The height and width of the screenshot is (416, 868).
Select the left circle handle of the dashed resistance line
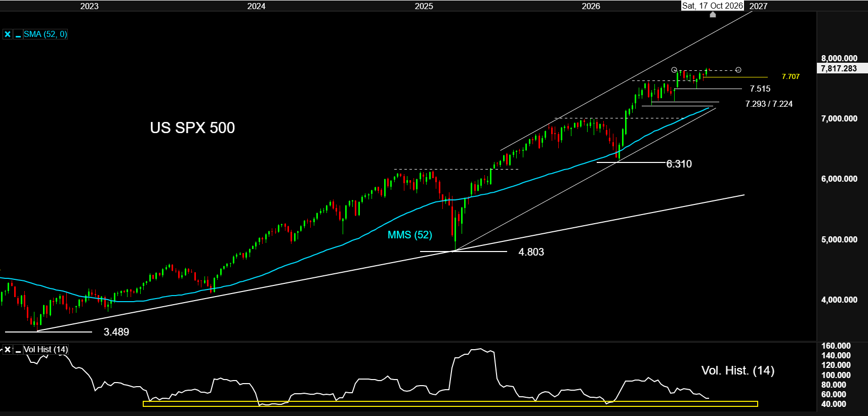[x=674, y=70]
